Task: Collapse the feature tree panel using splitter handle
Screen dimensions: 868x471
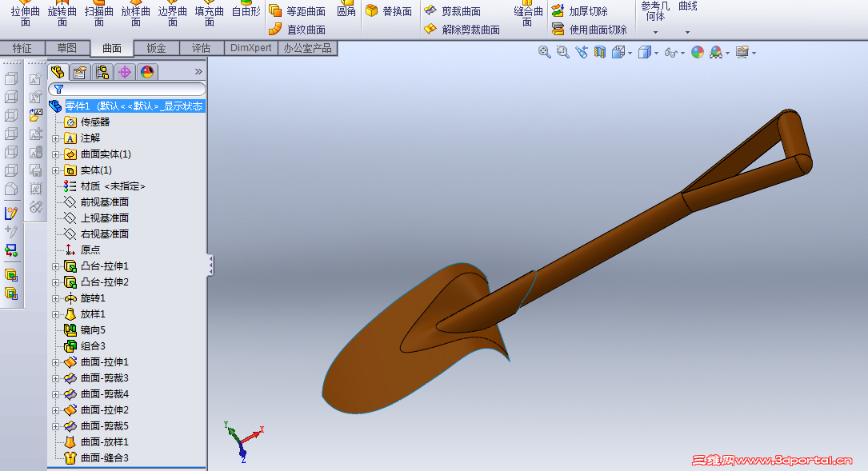Action: click(x=210, y=265)
